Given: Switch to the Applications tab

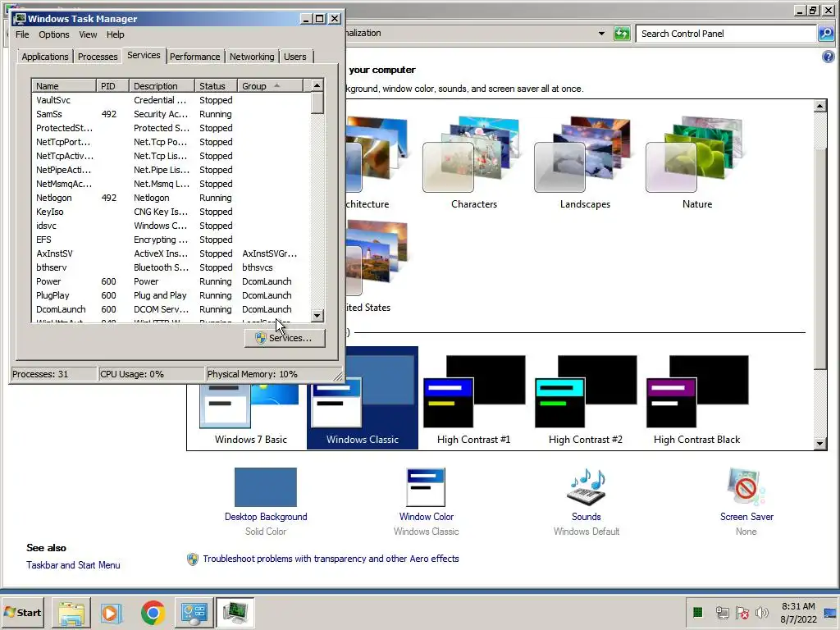Looking at the screenshot, I should 45,57.
